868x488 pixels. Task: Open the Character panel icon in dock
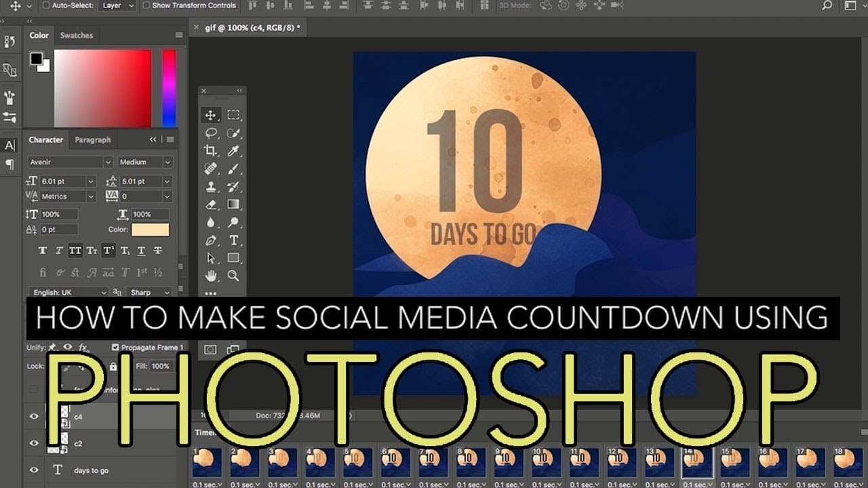pyautogui.click(x=9, y=145)
